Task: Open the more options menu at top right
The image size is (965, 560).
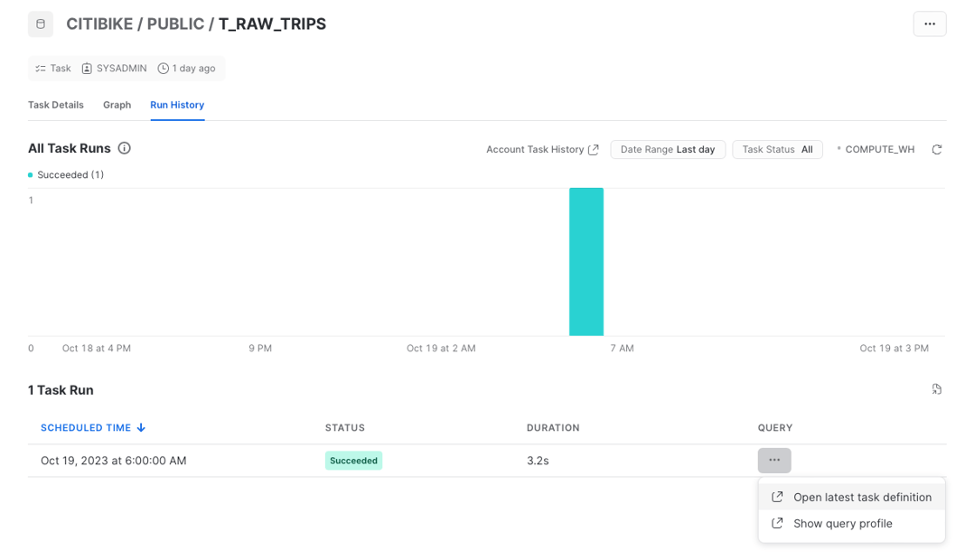Action: (x=929, y=24)
